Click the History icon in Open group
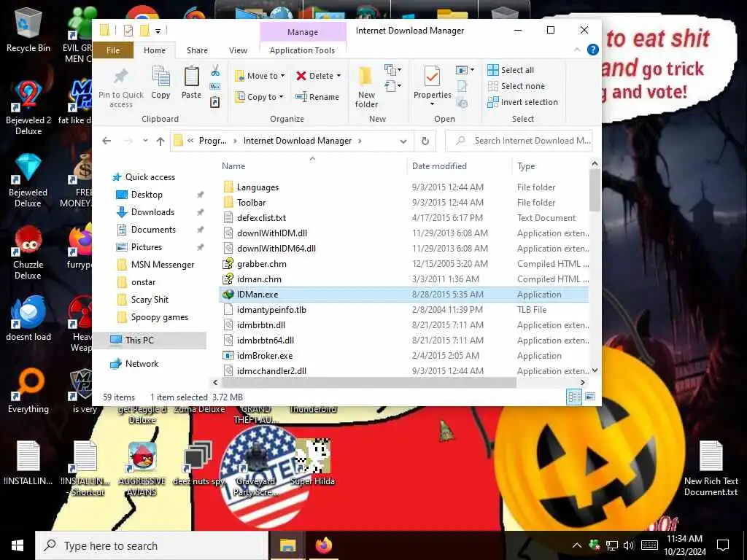This screenshot has width=747, height=560. coord(462,102)
